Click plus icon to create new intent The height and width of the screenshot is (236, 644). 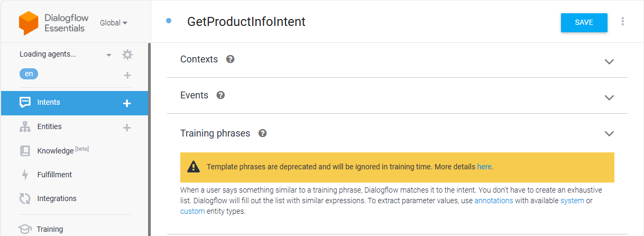[127, 103]
